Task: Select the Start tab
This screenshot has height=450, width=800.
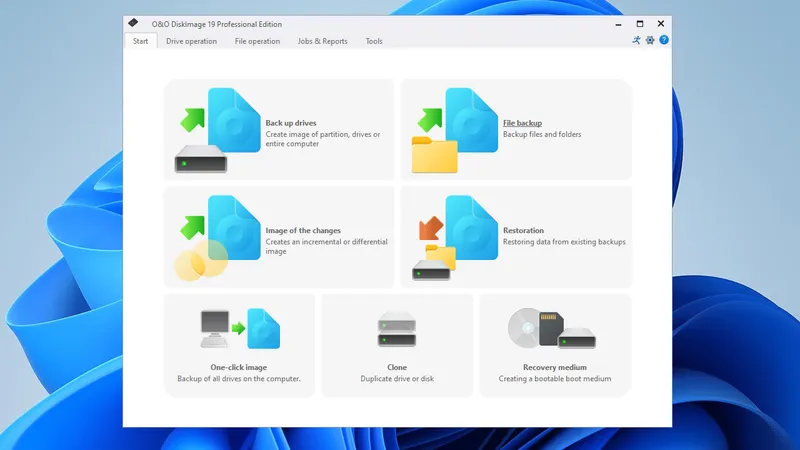Action: [x=140, y=41]
